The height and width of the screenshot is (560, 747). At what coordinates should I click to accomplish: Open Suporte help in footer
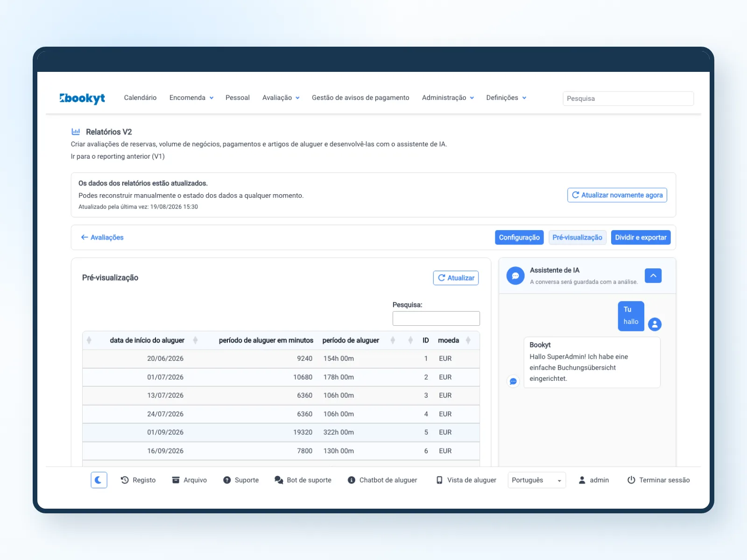241,480
